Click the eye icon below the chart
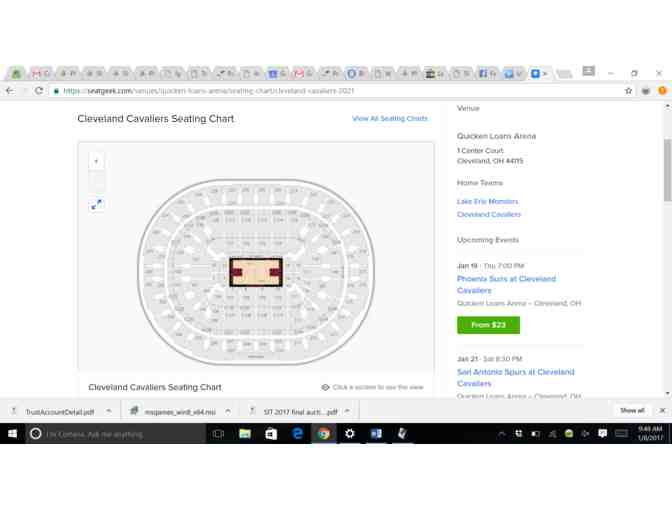The width and height of the screenshot is (672, 510). pyautogui.click(x=325, y=387)
